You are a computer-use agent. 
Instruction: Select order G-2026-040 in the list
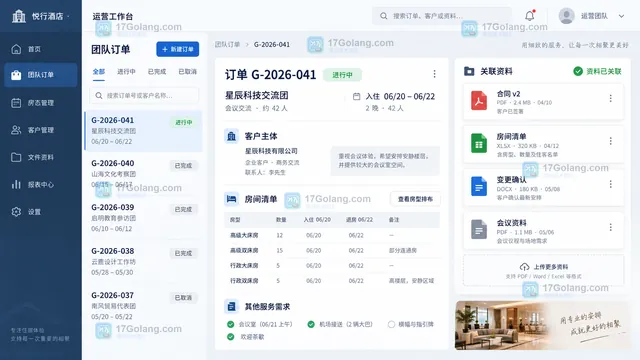(x=143, y=174)
